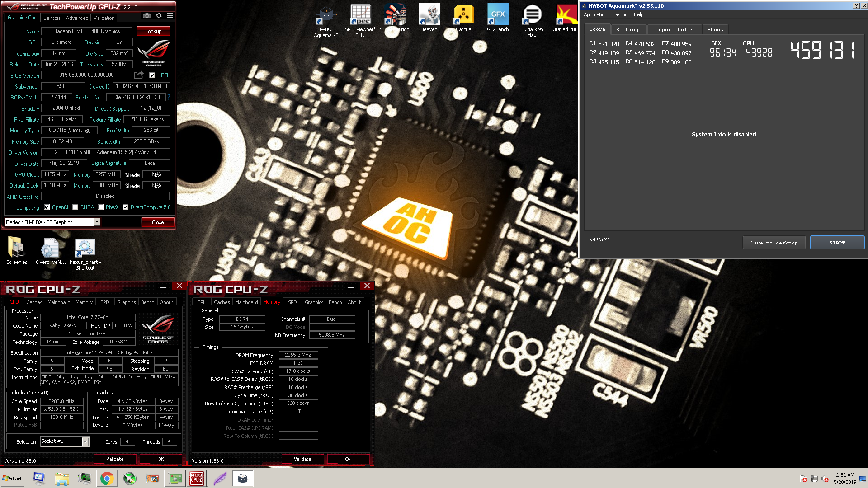Screen dimensions: 868x488
Task: Open Windows Explorer folder in taskbar
Action: tap(62, 479)
